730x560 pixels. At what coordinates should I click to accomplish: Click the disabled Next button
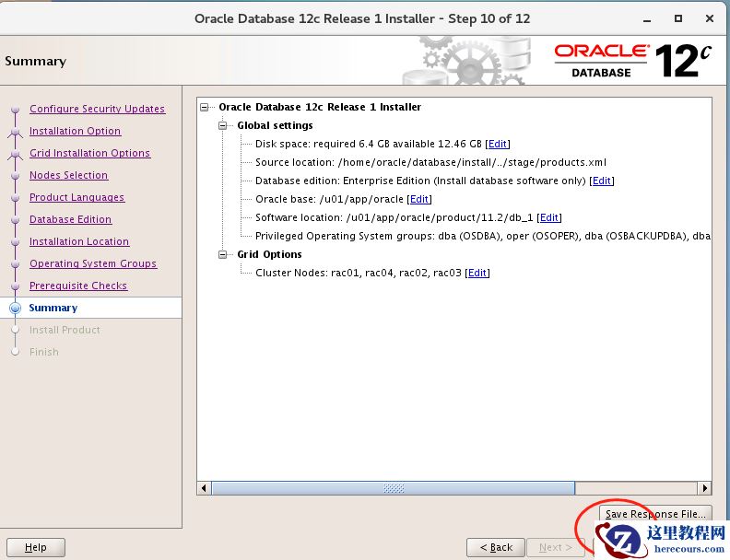click(556, 547)
